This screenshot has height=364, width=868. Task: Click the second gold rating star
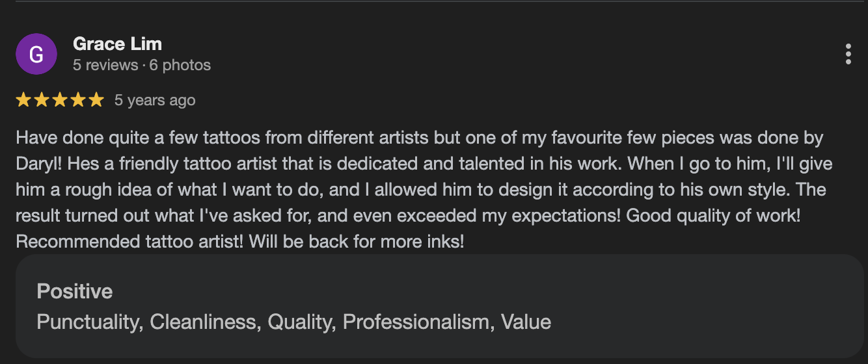click(42, 100)
